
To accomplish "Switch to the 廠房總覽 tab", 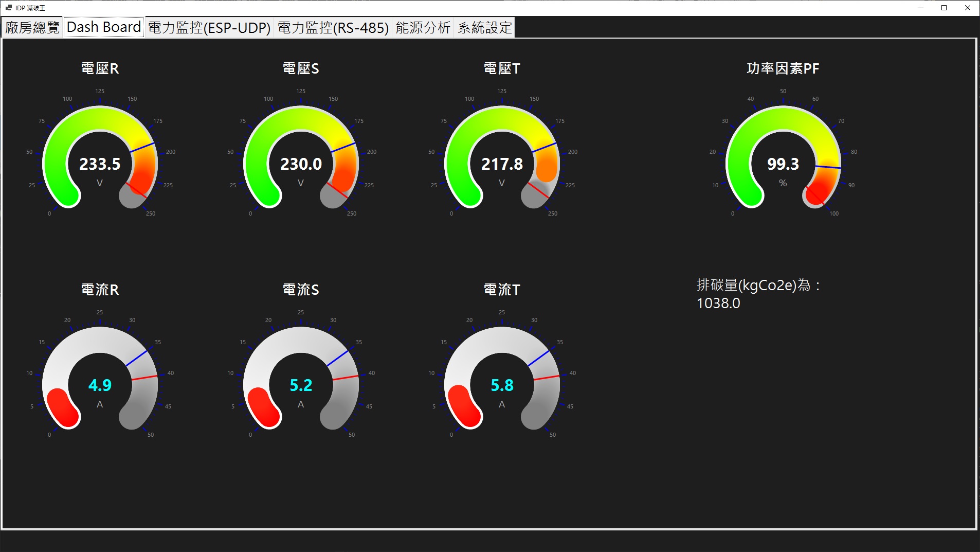I will [x=31, y=27].
